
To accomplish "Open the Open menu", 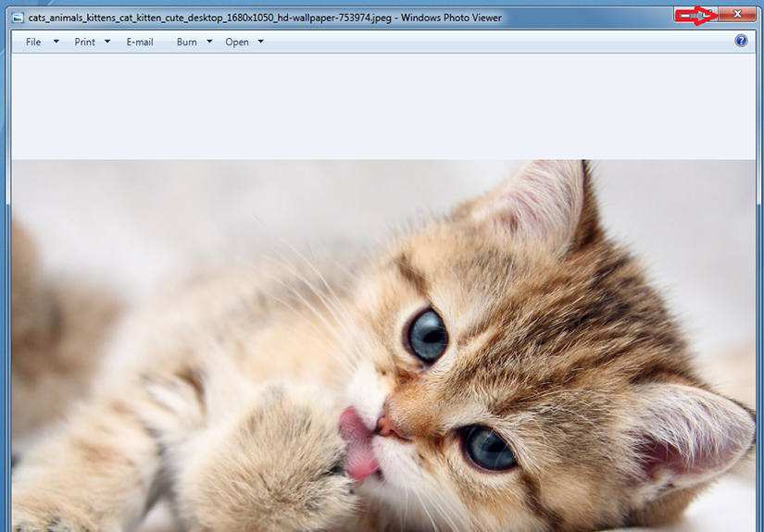I will [x=237, y=42].
